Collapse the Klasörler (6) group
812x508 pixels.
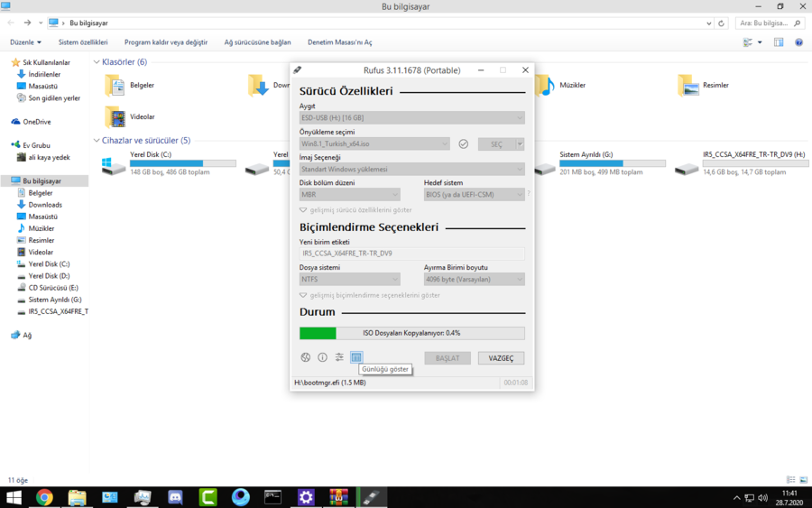(97, 62)
